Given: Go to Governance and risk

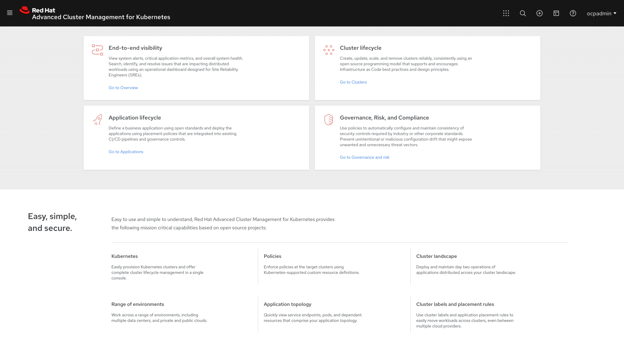Looking at the screenshot, I should click(364, 157).
